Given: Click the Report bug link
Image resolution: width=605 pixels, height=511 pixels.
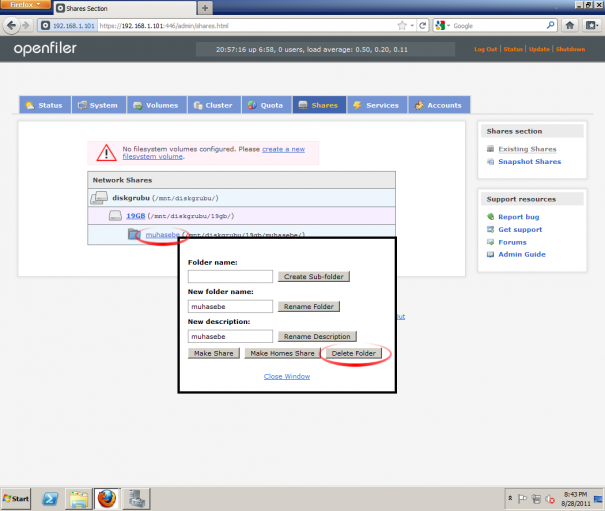Looking at the screenshot, I should 519,217.
